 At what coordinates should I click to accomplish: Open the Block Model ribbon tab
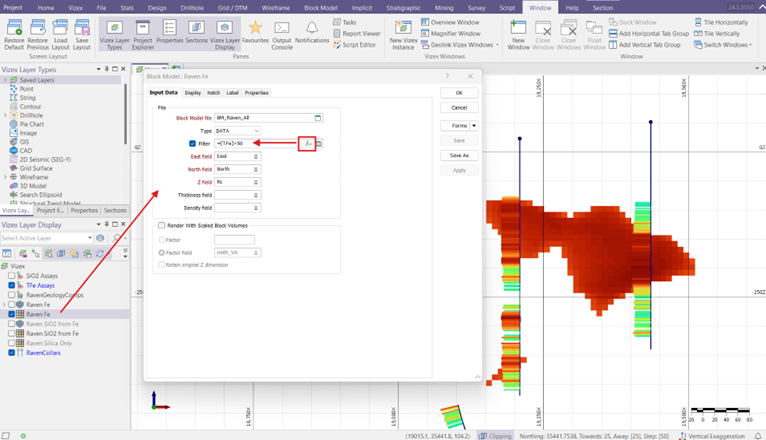tap(320, 7)
